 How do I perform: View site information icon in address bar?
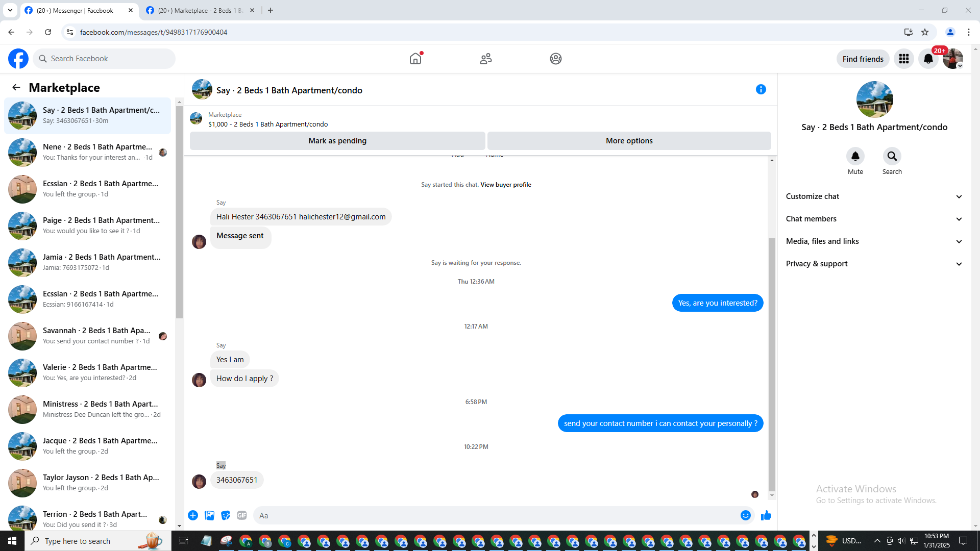70,32
